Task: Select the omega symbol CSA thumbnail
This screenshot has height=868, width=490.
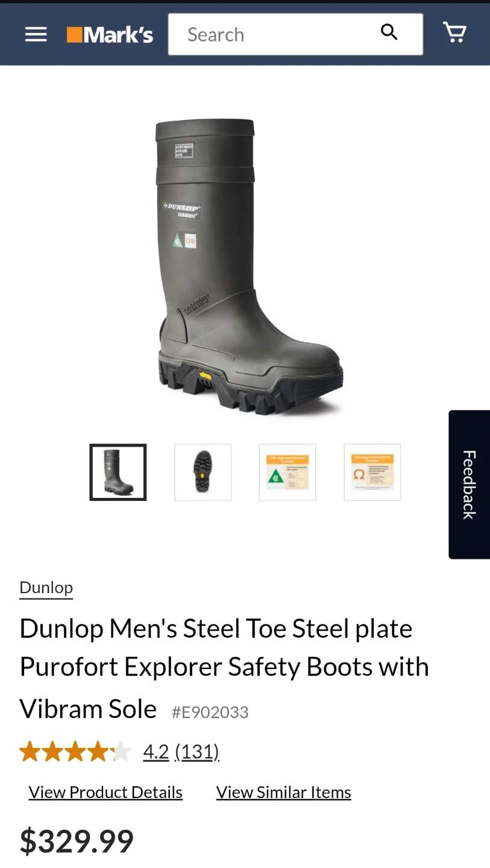Action: coord(372,473)
